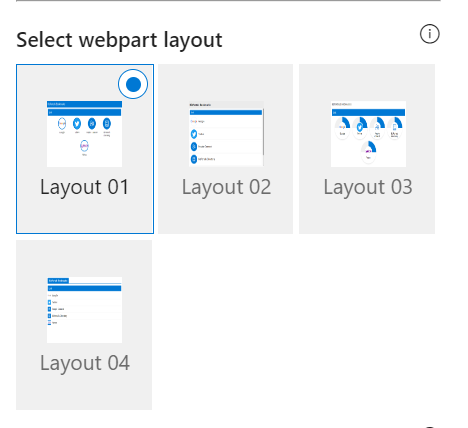
Task: Click Twitter bird icon in Layout 01 preview
Action: 77,124
